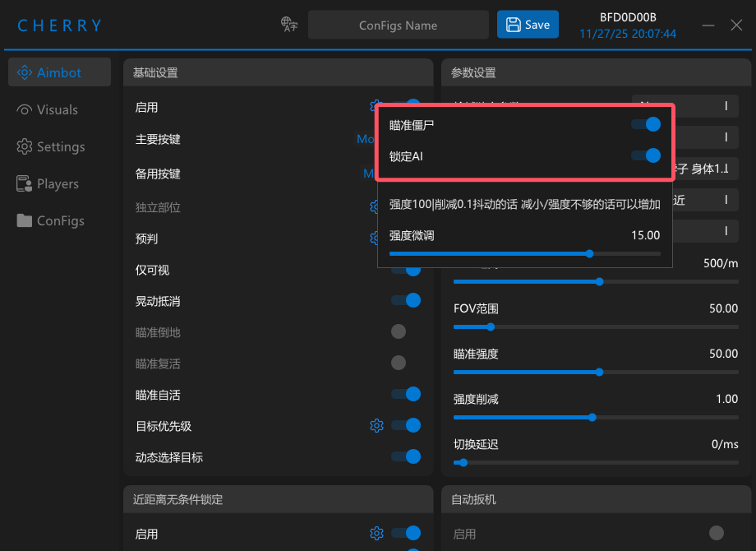Click the ConFigs Name input field

(x=399, y=25)
